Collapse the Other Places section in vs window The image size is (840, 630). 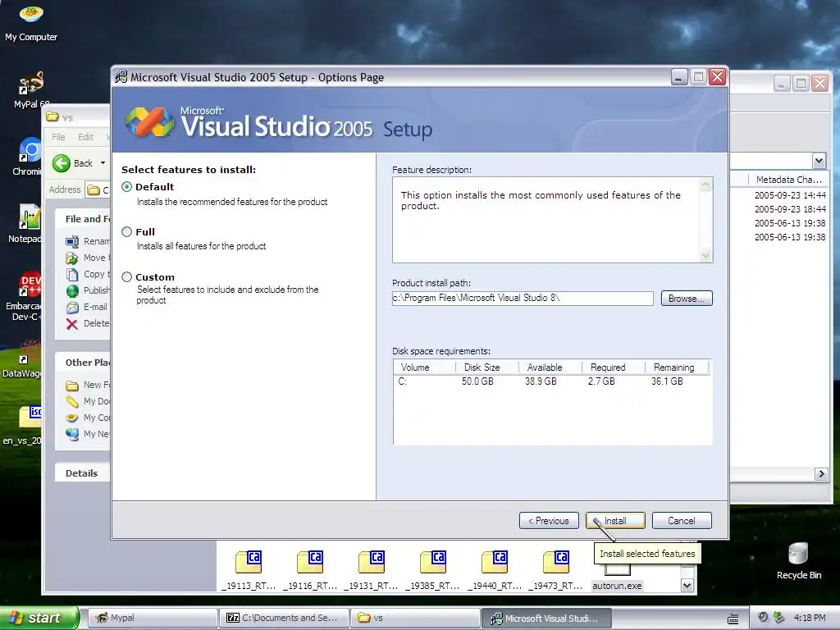coord(84,363)
